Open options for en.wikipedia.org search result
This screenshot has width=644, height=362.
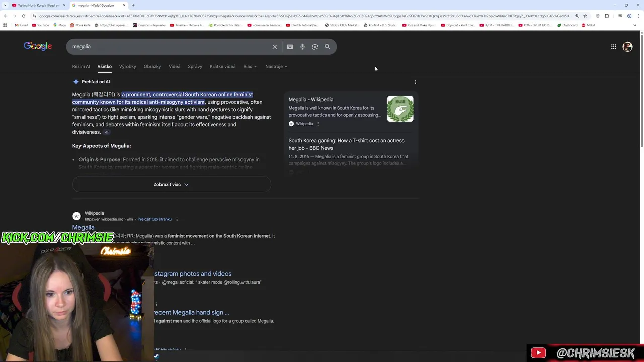177,219
